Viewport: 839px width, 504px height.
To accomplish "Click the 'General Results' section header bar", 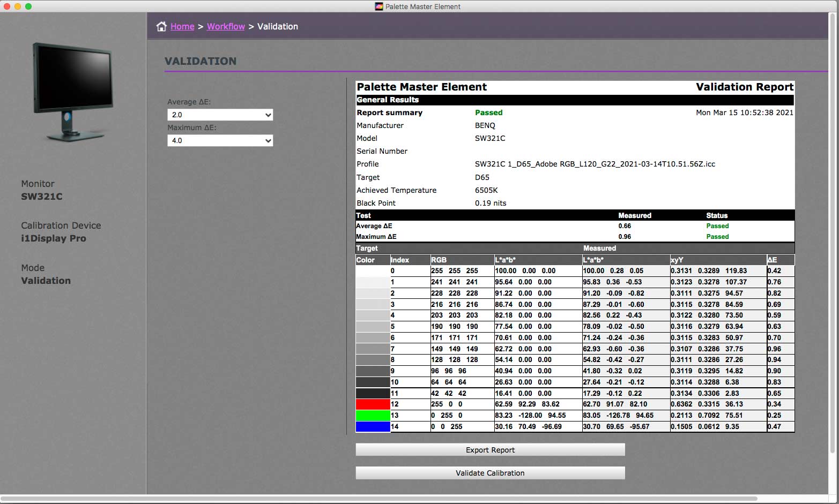I will point(575,100).
